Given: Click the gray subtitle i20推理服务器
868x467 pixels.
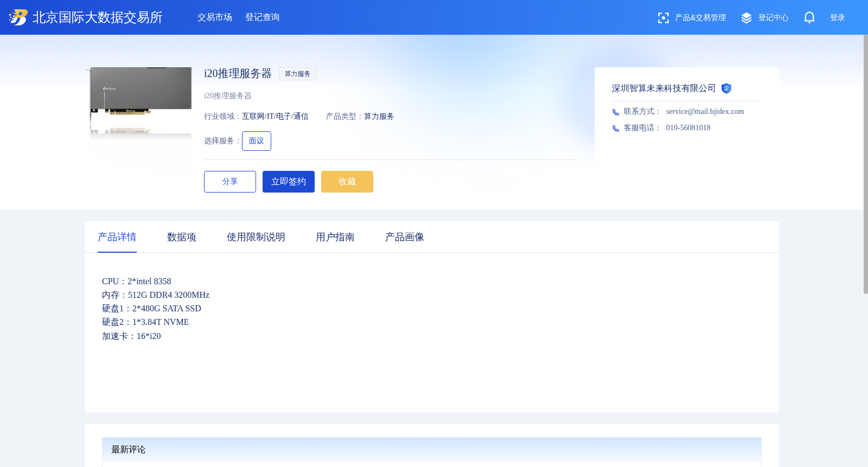Looking at the screenshot, I should [x=228, y=96].
